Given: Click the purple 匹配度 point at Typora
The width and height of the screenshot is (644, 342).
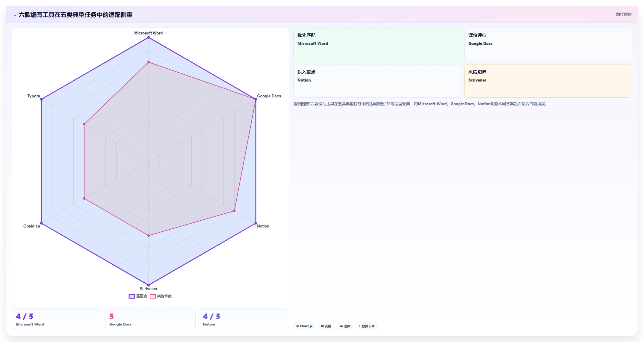Looking at the screenshot, I should pos(41,99).
